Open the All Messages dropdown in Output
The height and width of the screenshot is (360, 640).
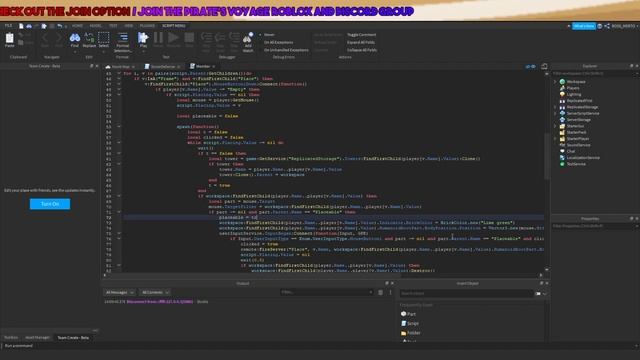click(119, 292)
